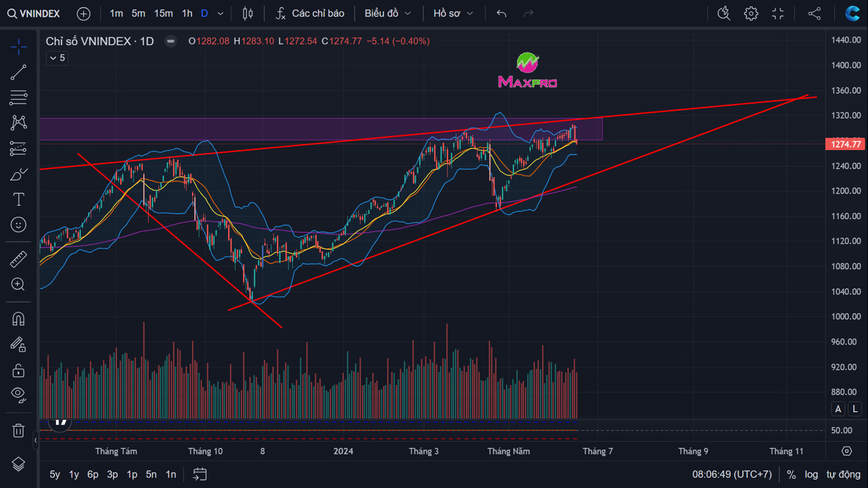Click the 2024 time axis label

pyautogui.click(x=344, y=451)
